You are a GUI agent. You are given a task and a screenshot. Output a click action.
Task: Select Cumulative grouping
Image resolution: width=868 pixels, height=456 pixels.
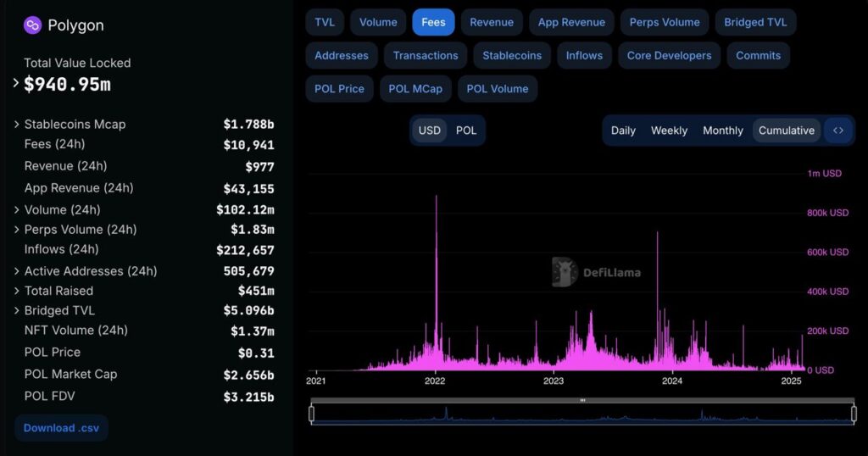click(786, 131)
